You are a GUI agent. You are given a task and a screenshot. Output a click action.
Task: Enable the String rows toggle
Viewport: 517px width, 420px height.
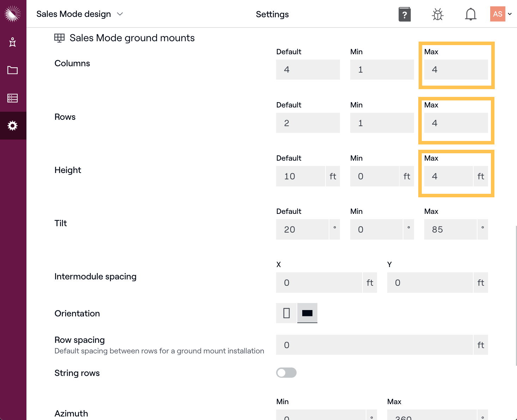click(x=286, y=373)
